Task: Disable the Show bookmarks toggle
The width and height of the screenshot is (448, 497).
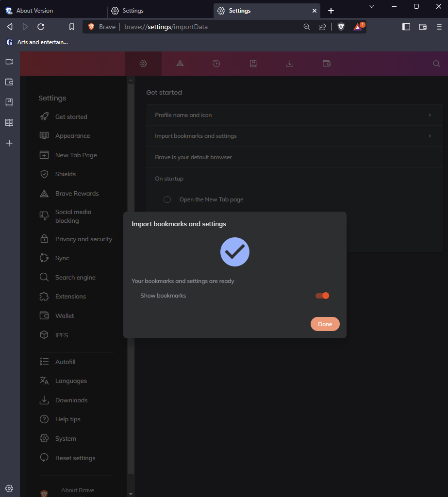Action: [322, 295]
